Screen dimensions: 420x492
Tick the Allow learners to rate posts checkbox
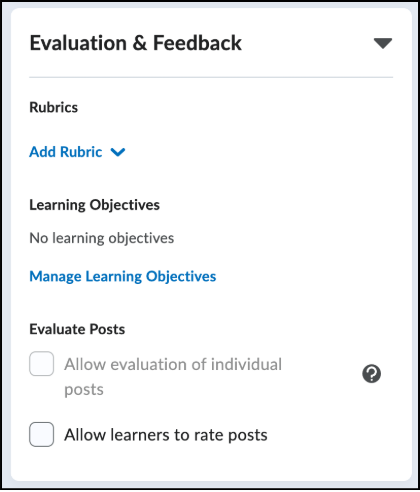coord(42,434)
